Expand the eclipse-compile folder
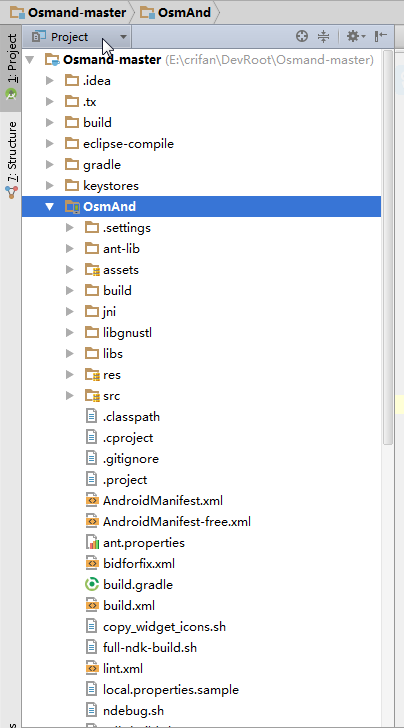The width and height of the screenshot is (404, 728). pyautogui.click(x=50, y=143)
